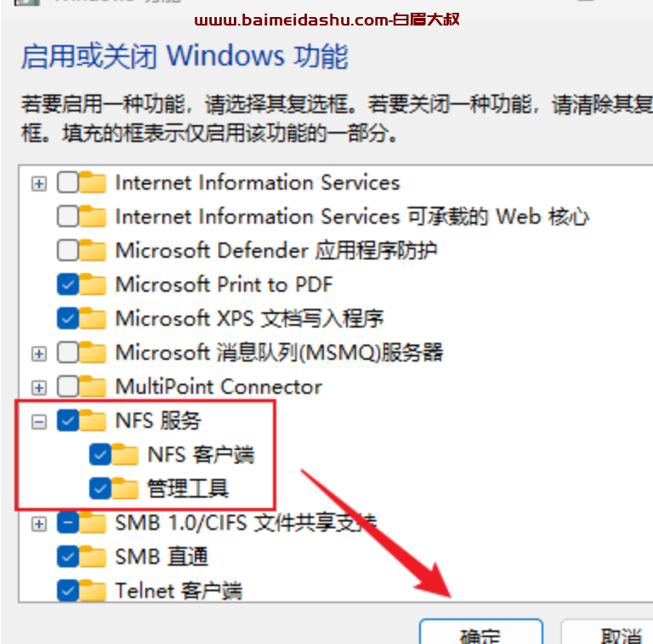Expand the Internet Information Services node
653x644 pixels.
point(39,183)
